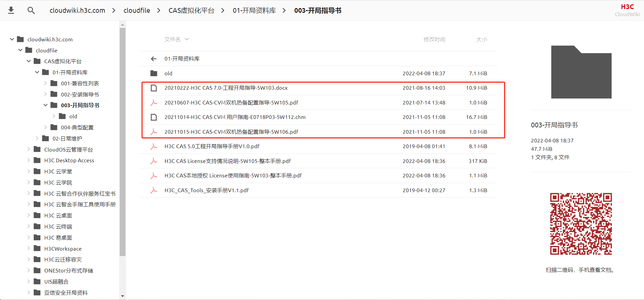Screen dimensions: 644x300
Task: Open cloudwiki.h3c.com breadcrumb
Action: 77,10
